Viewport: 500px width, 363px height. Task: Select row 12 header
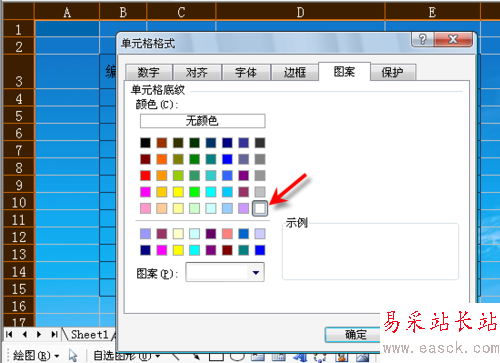pyautogui.click(x=19, y=237)
